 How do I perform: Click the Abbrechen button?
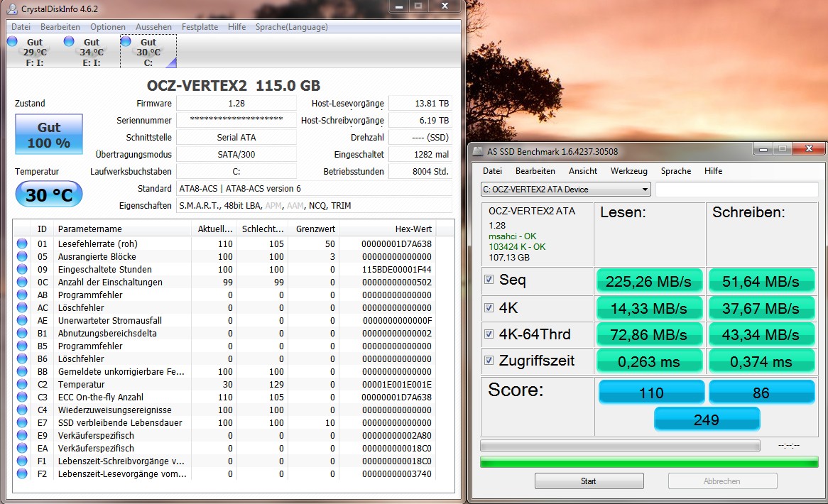pos(722,481)
